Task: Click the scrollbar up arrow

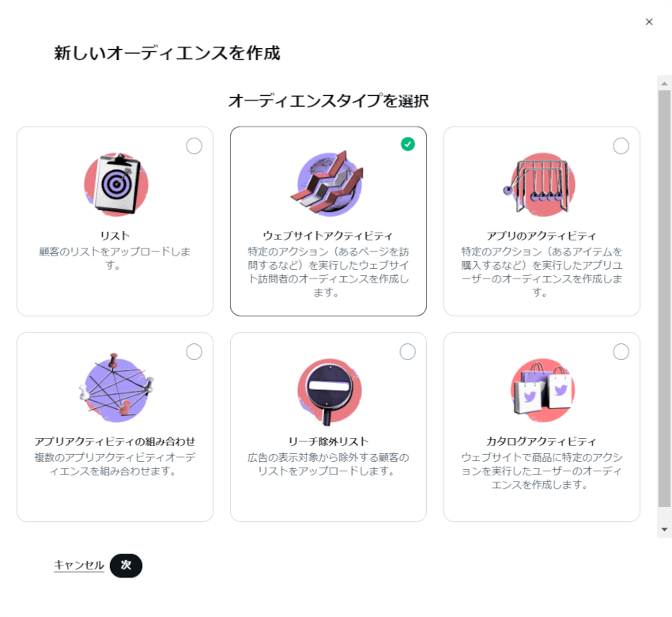Action: click(x=664, y=83)
